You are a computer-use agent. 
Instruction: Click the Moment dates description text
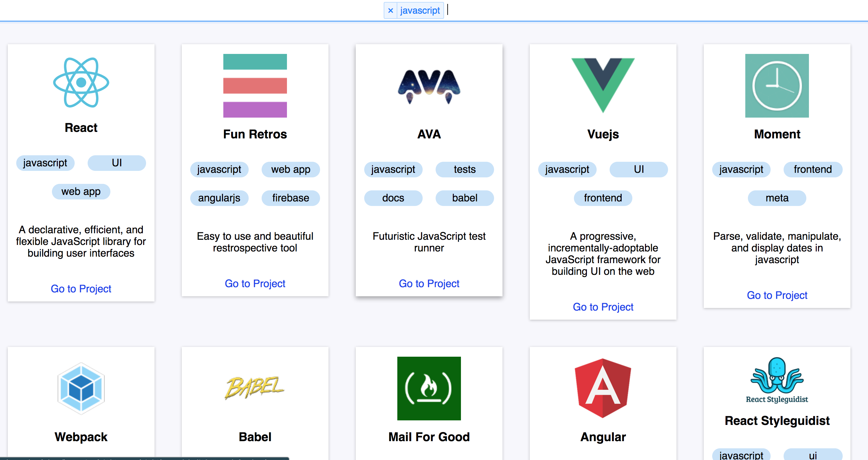pos(777,248)
